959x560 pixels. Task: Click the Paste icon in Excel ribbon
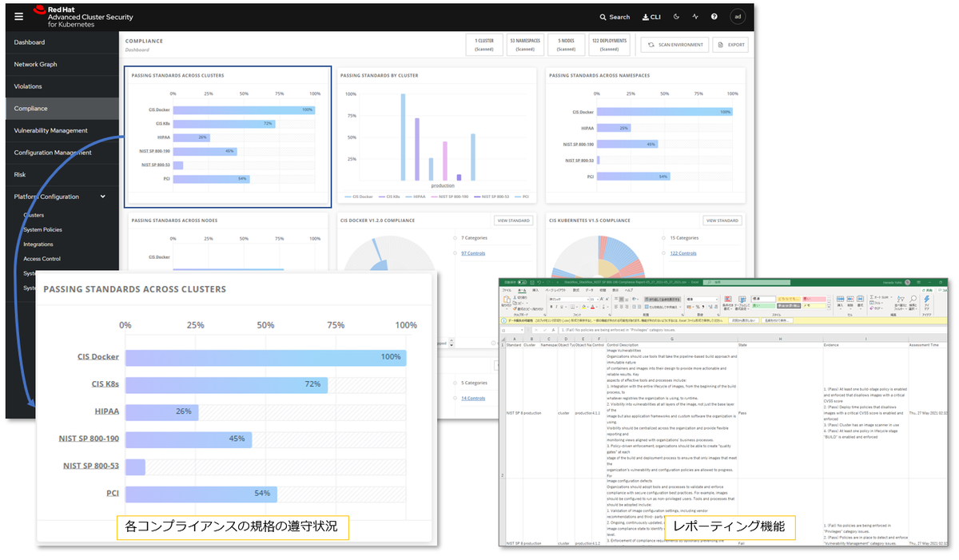click(506, 300)
